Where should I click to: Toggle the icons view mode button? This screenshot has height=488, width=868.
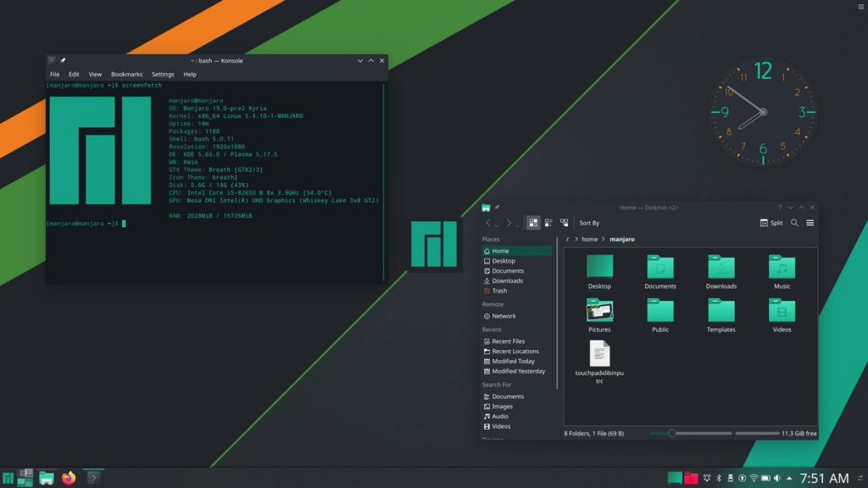click(533, 223)
